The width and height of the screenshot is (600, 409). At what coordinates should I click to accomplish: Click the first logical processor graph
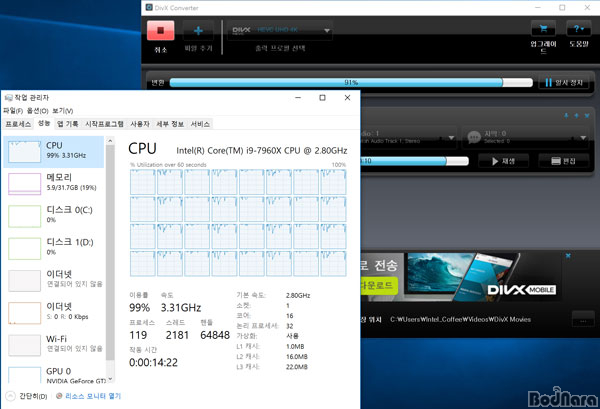(x=143, y=182)
